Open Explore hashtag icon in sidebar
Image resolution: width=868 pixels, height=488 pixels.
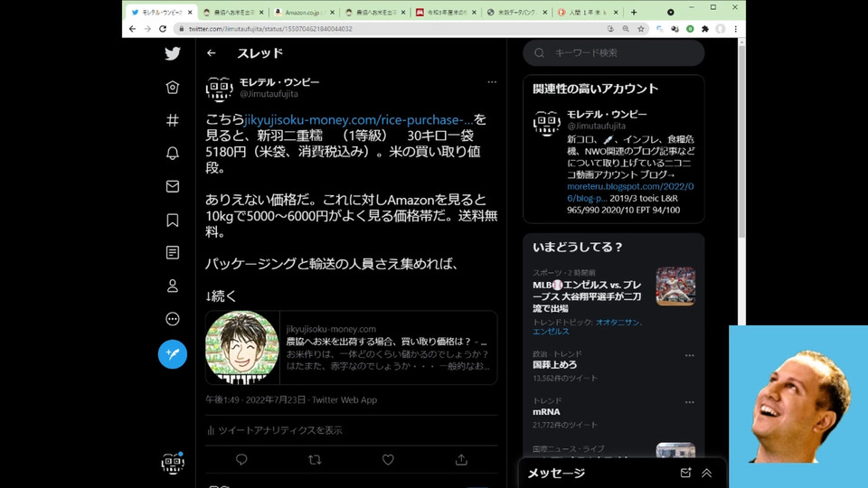click(173, 120)
